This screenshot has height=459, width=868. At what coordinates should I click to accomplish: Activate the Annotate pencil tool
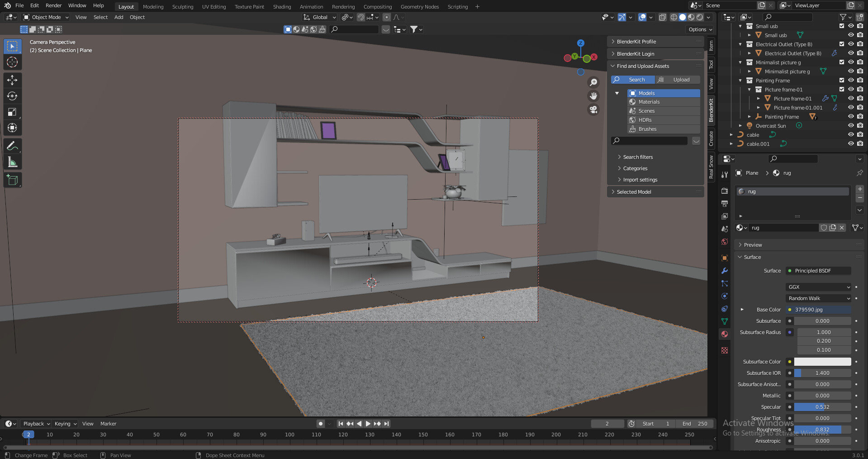pos(12,146)
